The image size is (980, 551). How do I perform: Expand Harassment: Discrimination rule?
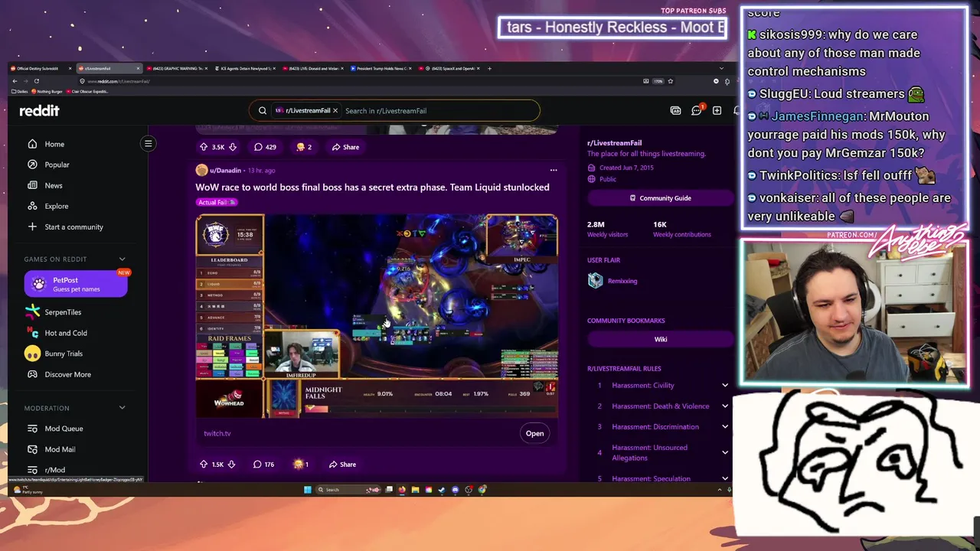(x=725, y=427)
